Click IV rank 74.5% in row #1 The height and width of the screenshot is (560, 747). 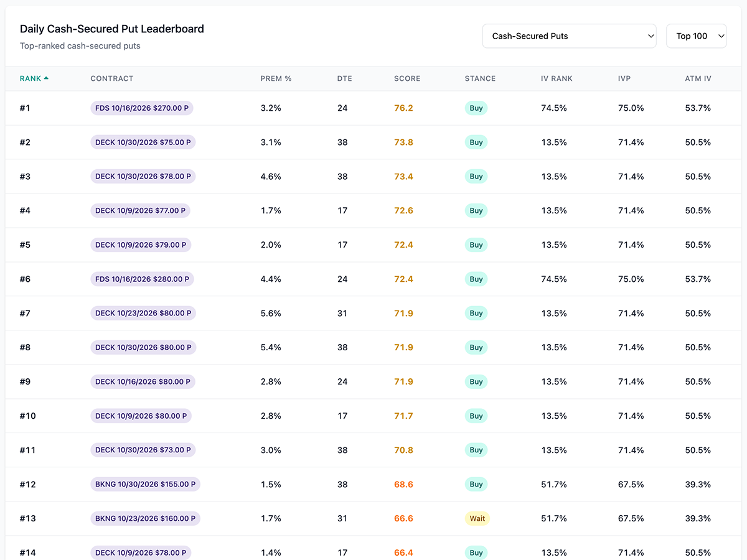[554, 108]
